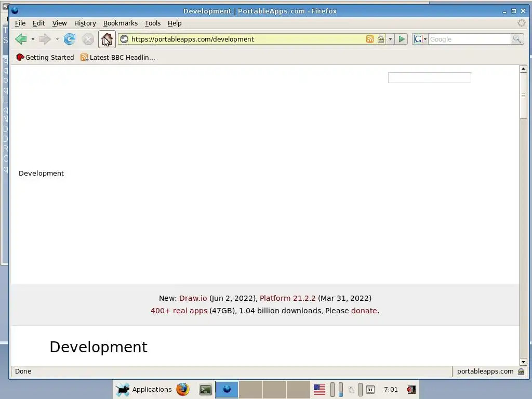Open the Back history dropdown arrow
This screenshot has height=399, width=532.
pos(33,39)
